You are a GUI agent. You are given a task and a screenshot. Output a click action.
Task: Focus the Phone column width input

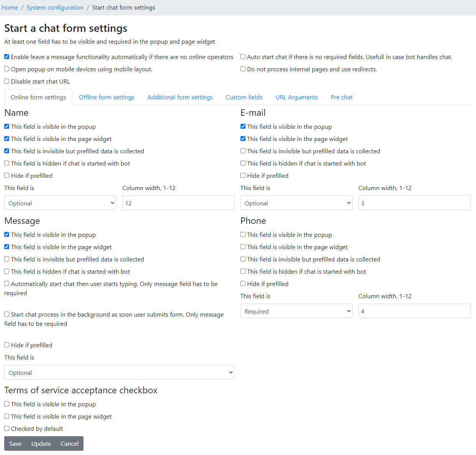click(x=414, y=311)
